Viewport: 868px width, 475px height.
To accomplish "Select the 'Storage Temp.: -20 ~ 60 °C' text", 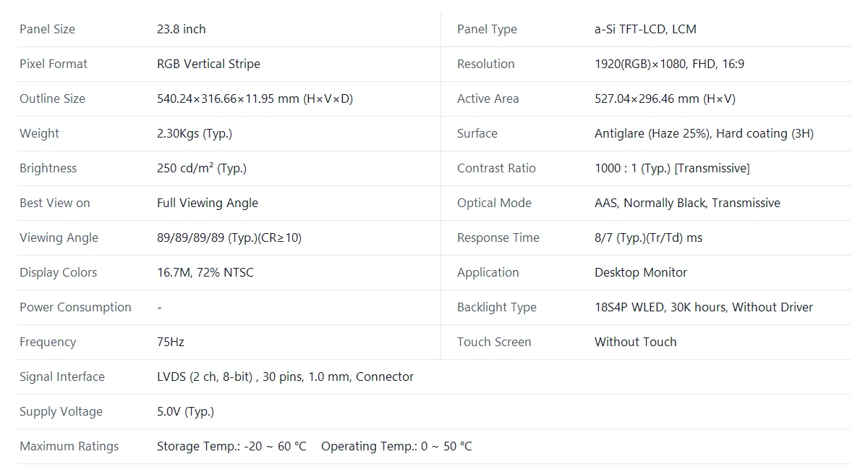I will coord(231,446).
